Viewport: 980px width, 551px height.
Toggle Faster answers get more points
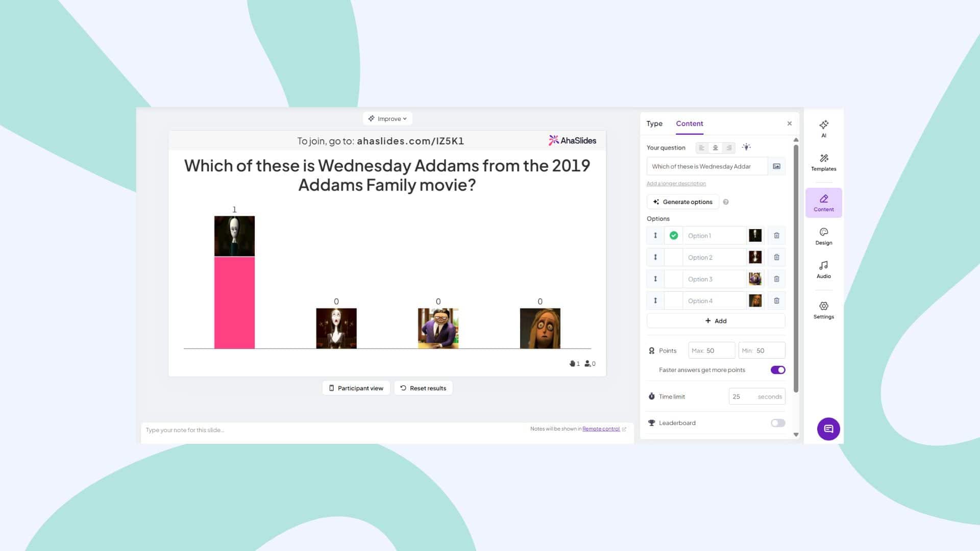pyautogui.click(x=777, y=370)
